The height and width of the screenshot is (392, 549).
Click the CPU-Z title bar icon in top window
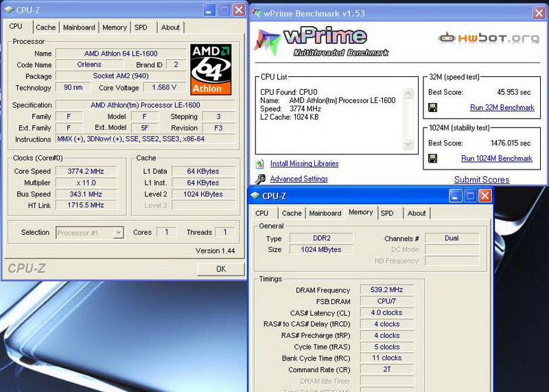pyautogui.click(x=9, y=10)
